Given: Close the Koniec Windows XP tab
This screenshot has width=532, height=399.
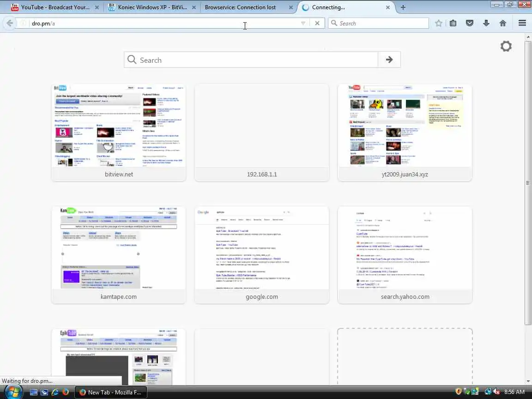Looking at the screenshot, I should (194, 7).
